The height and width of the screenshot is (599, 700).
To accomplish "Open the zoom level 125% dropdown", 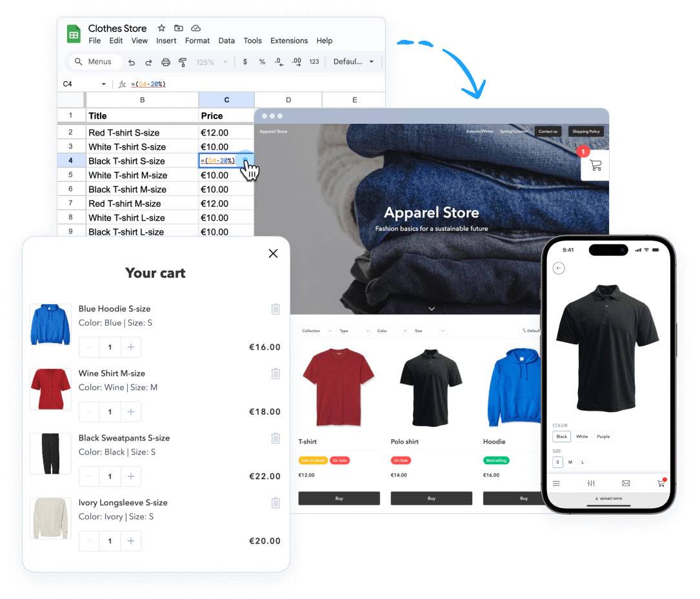I will click(206, 62).
